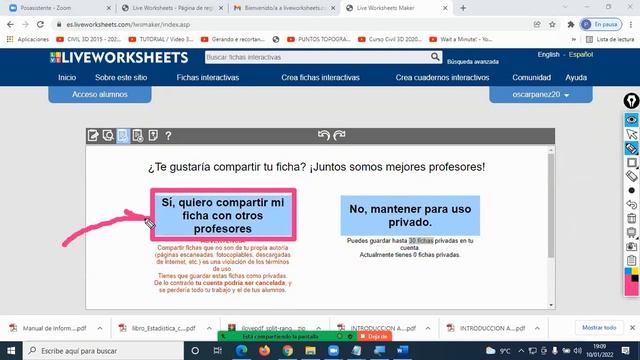This screenshot has width=640, height=360.
Task: Open Sobre este sitio menu
Action: click(121, 78)
